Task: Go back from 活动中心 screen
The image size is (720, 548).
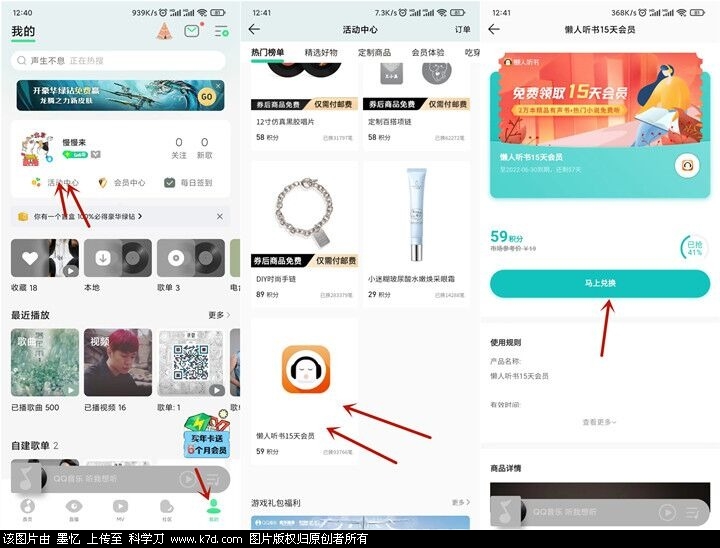Action: pos(254,29)
